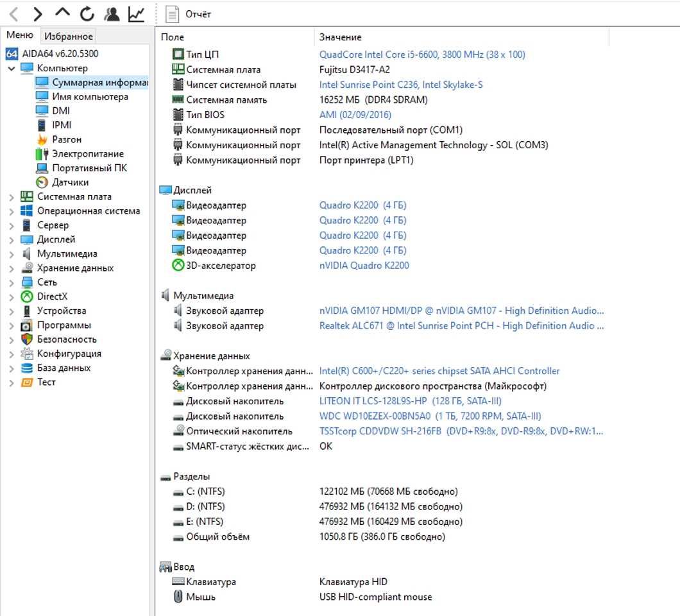This screenshot has width=680, height=616.
Task: Click the Датчики gauge icon
Action: [42, 182]
